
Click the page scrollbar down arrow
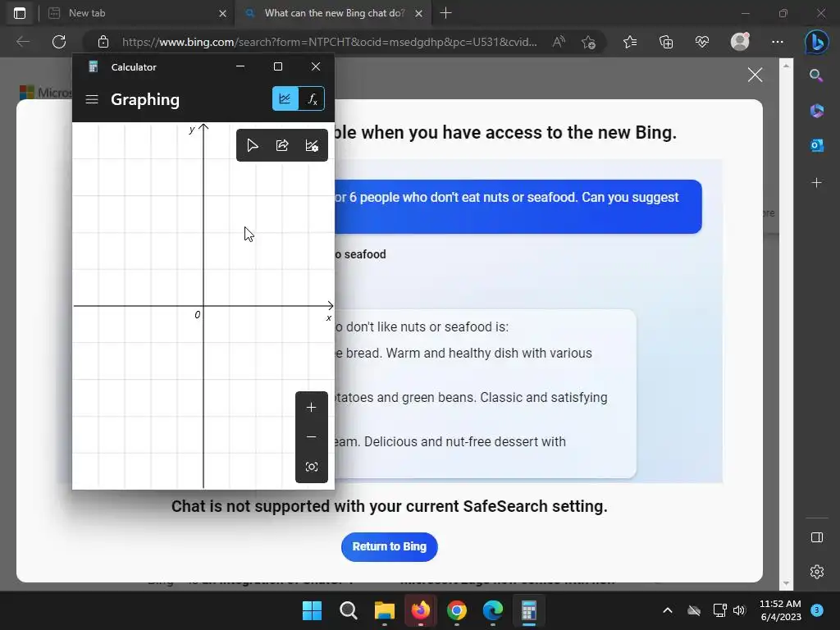(786, 583)
